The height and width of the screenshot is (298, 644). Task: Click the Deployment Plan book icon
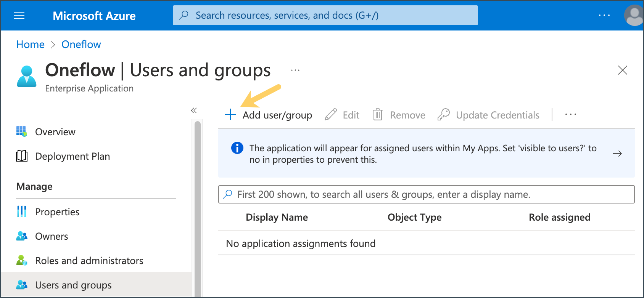pos(22,156)
